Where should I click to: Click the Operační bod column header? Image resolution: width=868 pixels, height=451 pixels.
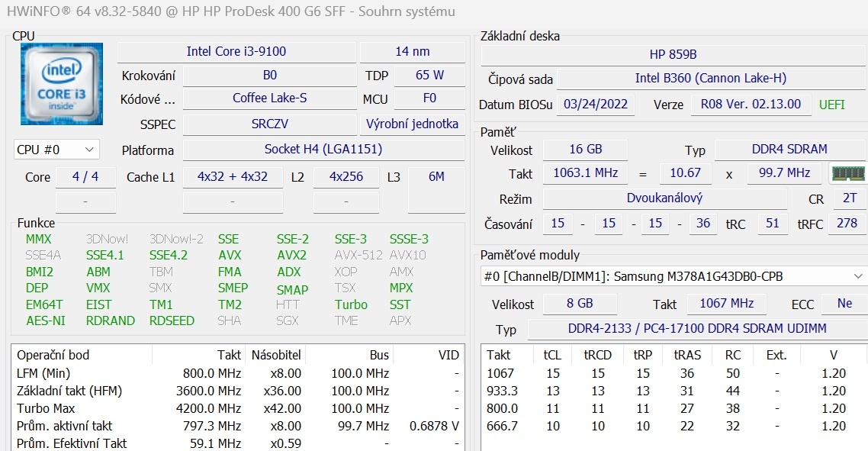click(x=53, y=355)
